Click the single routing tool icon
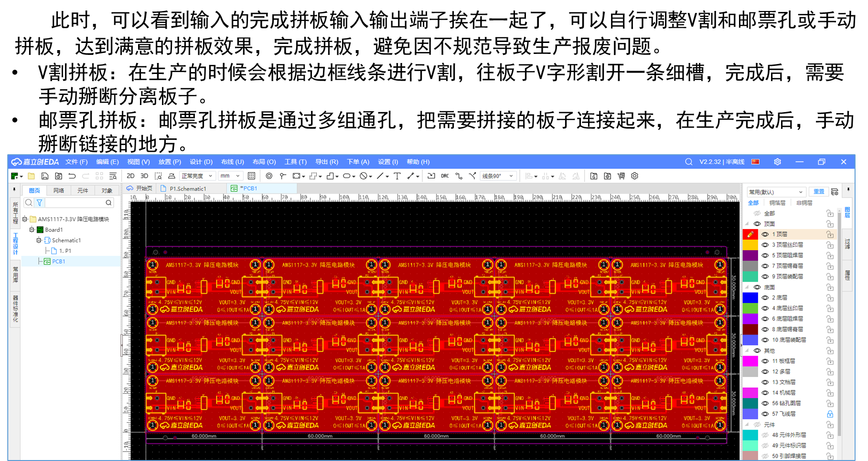Image resolution: width=868 pixels, height=461 pixels. pyautogui.click(x=459, y=176)
